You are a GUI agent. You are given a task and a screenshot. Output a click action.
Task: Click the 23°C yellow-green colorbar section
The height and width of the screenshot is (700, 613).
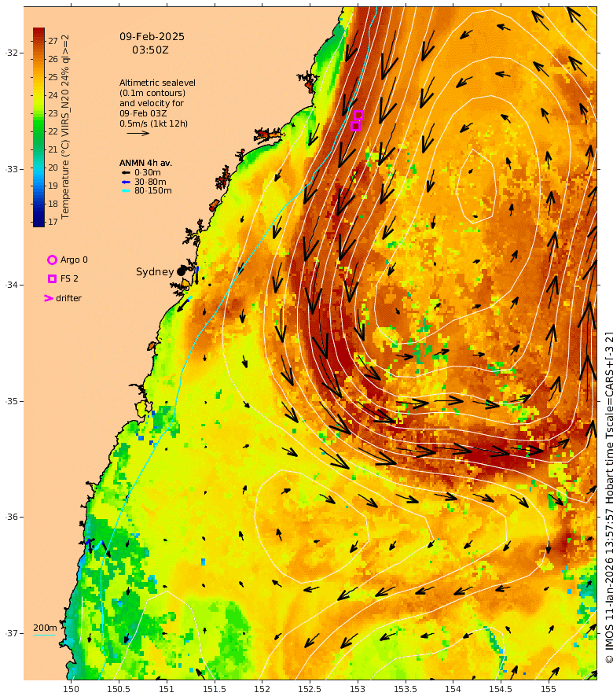pos(39,113)
